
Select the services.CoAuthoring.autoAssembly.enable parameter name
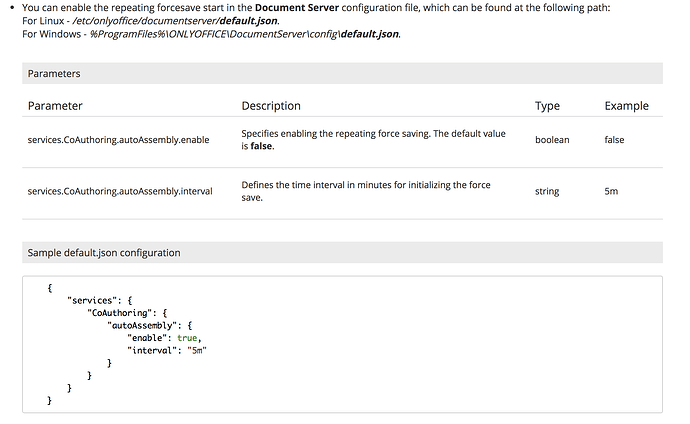[118, 140]
